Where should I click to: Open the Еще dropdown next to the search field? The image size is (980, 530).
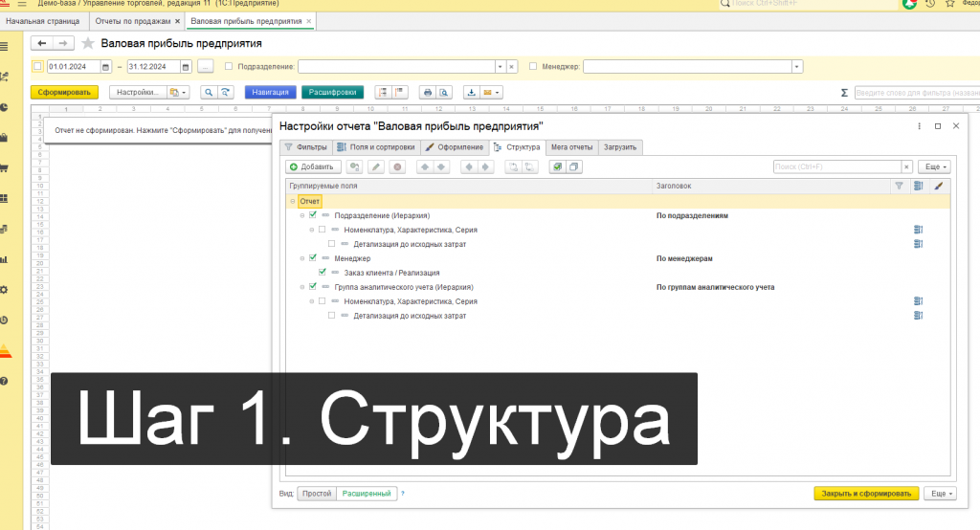pyautogui.click(x=936, y=166)
